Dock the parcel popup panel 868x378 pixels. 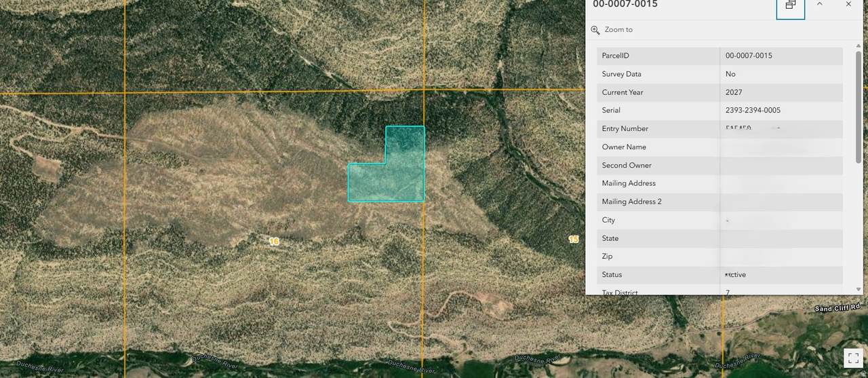pyautogui.click(x=790, y=5)
